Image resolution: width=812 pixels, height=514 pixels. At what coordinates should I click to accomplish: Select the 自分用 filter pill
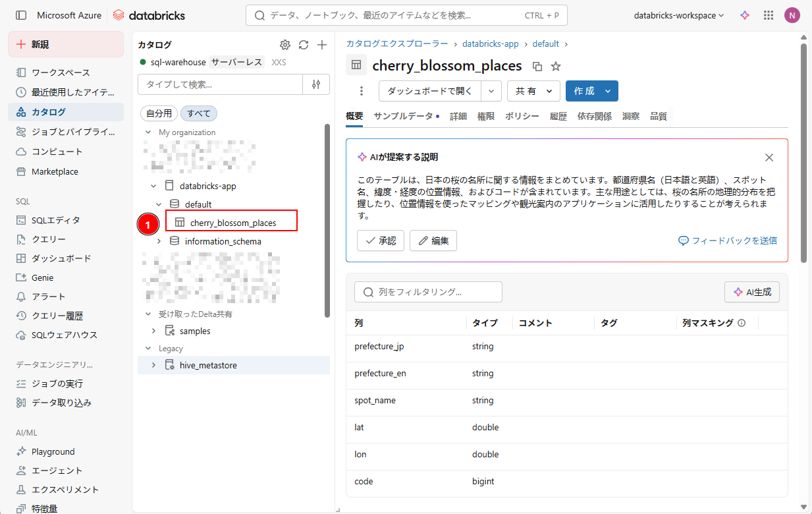click(x=159, y=113)
